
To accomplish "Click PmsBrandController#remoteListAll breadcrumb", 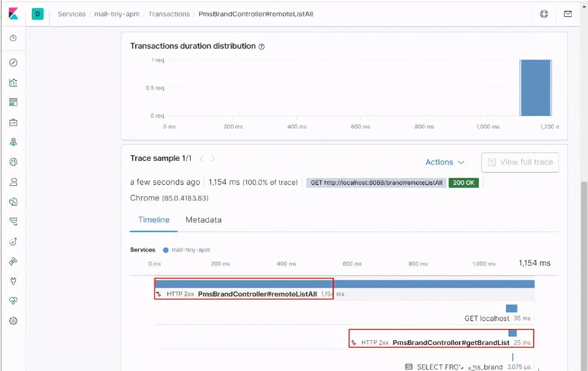I will [x=256, y=14].
